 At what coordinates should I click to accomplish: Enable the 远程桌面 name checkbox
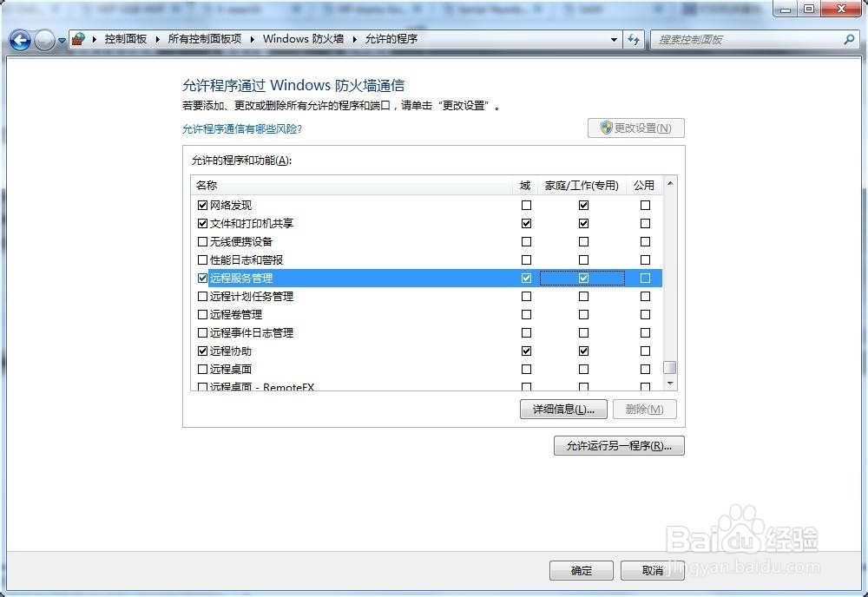point(202,369)
